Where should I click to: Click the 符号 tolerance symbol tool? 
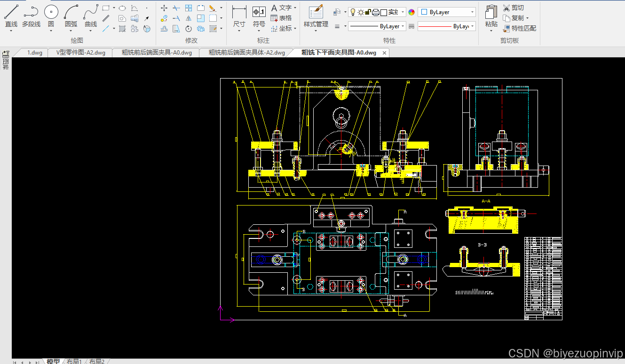[259, 16]
